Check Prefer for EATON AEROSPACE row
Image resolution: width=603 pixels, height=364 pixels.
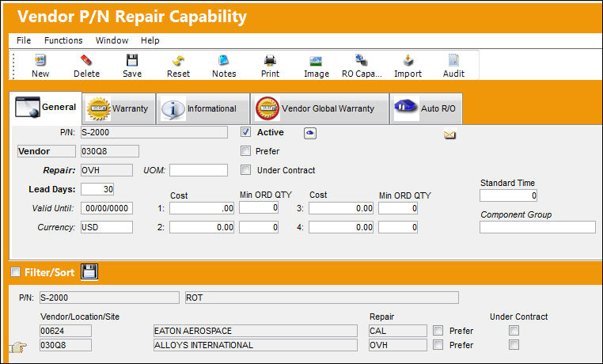tap(438, 331)
